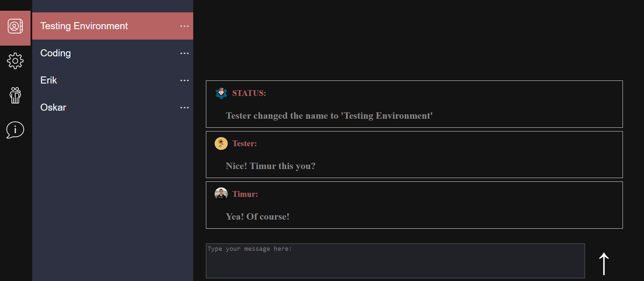Expand the ellipsis options for Erik
Image resolution: width=644 pixels, height=281 pixels.
click(x=184, y=80)
